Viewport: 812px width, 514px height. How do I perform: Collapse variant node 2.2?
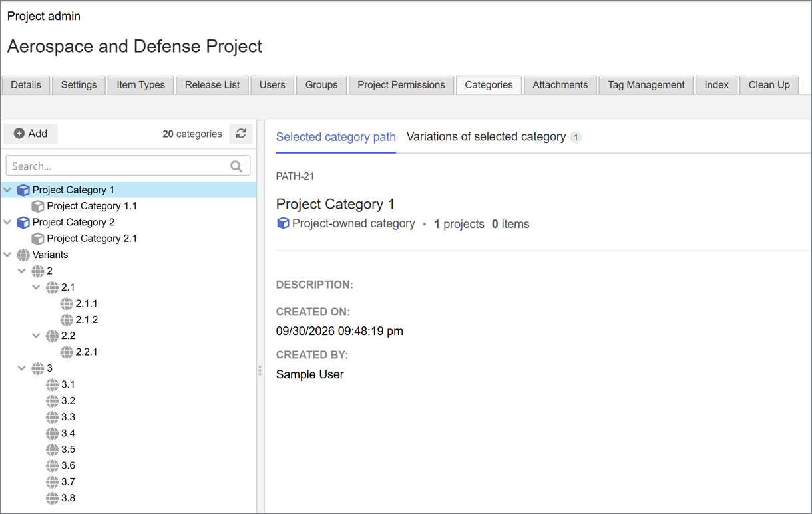37,336
